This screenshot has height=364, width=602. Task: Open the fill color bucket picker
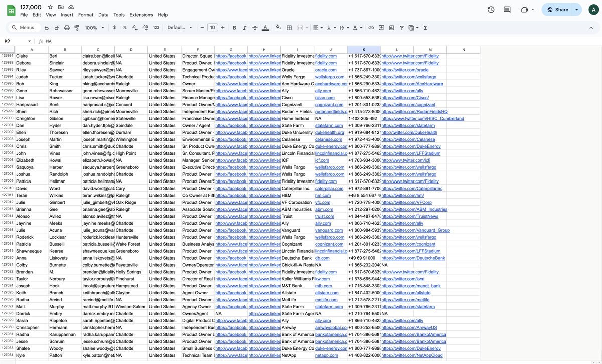click(x=278, y=28)
